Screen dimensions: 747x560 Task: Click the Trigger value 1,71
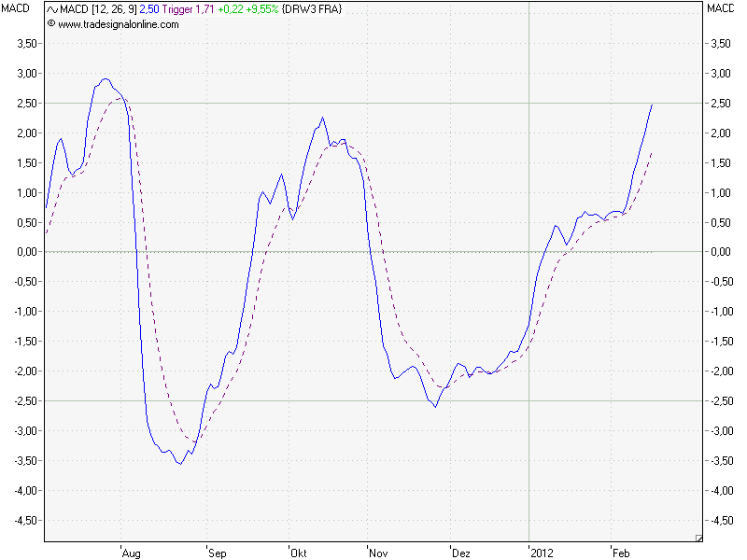(205, 9)
